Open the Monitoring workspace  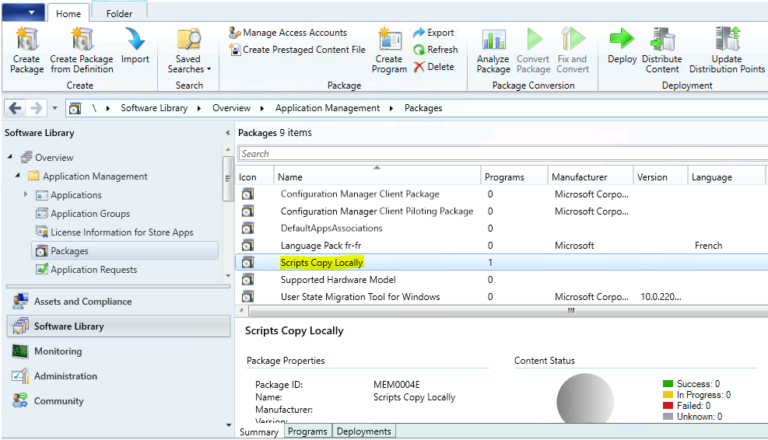click(57, 351)
